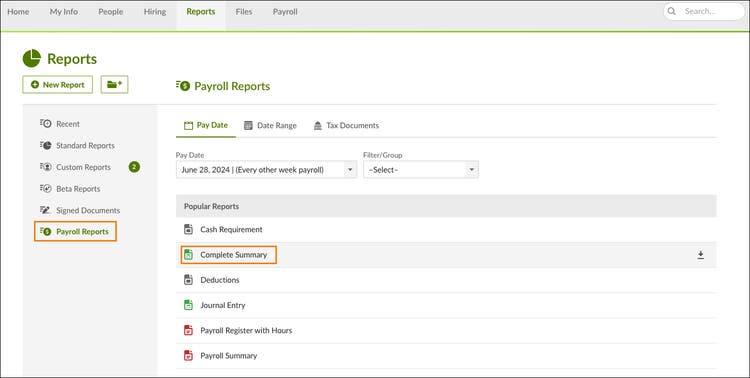Switch to the Hiring tab
Screen dimensions: 750x378
pyautogui.click(x=155, y=11)
